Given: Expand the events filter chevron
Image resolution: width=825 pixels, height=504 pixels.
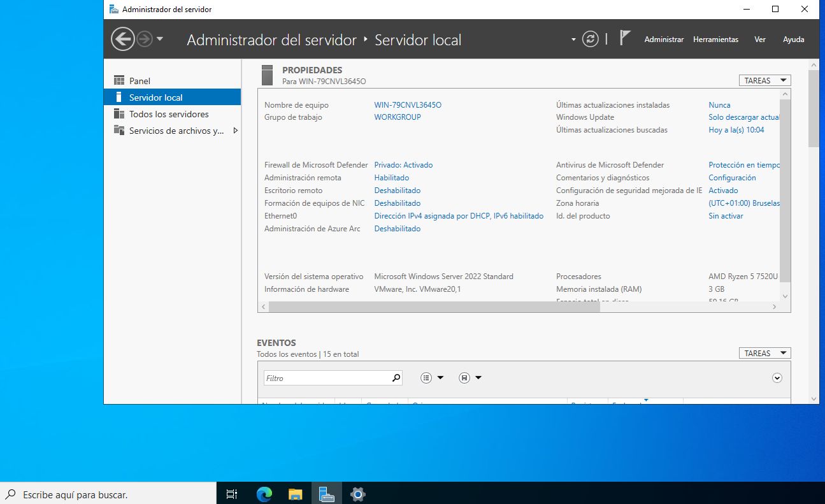Looking at the screenshot, I should tap(777, 378).
